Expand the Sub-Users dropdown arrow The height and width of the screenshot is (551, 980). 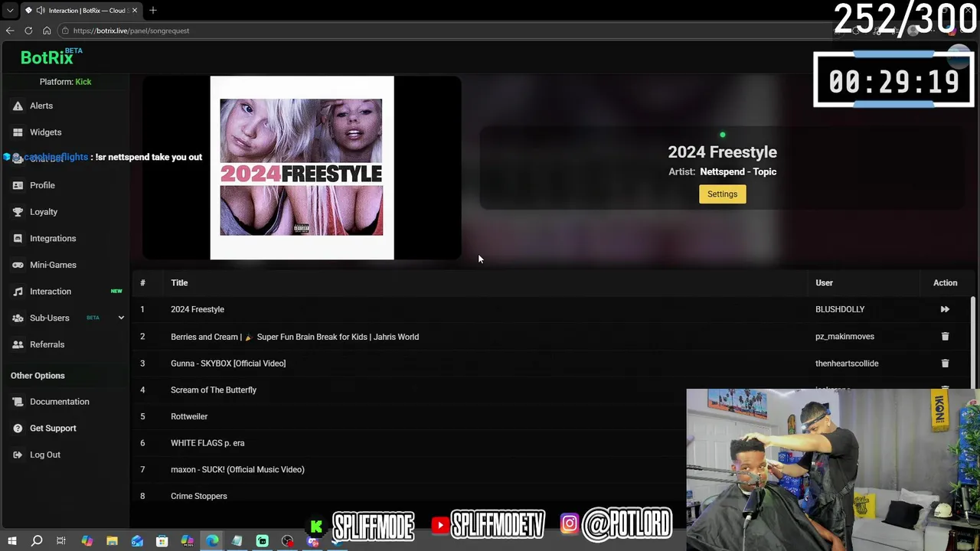click(121, 318)
